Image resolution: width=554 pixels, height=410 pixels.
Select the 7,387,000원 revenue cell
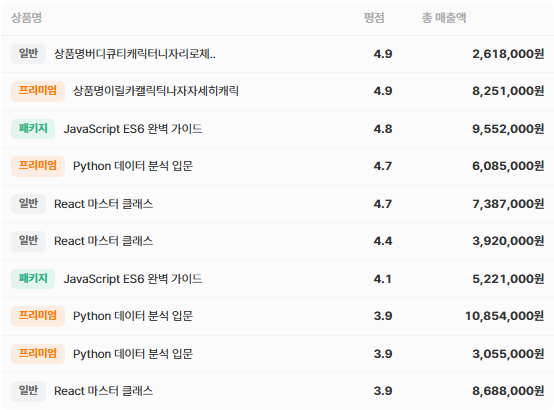pos(508,204)
